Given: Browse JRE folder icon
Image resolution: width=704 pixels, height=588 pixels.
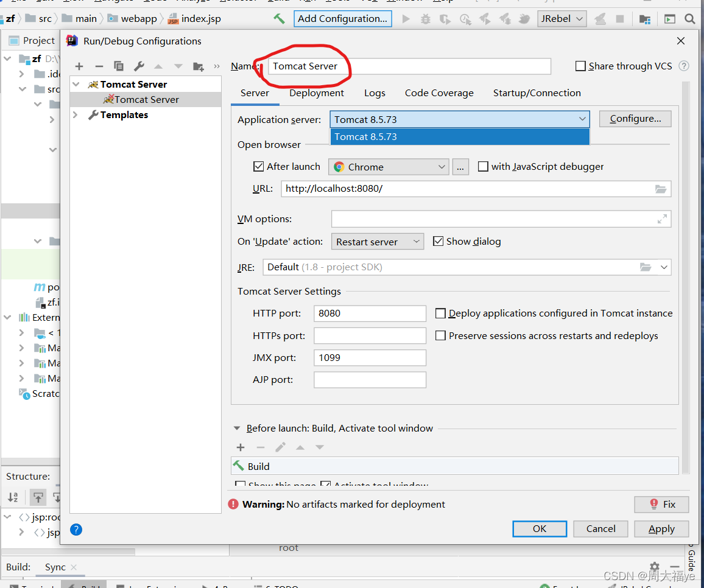Looking at the screenshot, I should 646,267.
